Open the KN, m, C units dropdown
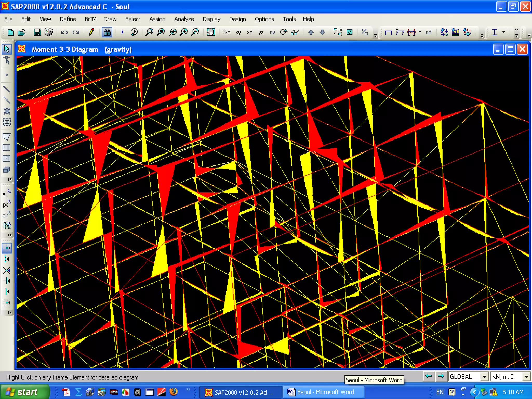 (526, 376)
